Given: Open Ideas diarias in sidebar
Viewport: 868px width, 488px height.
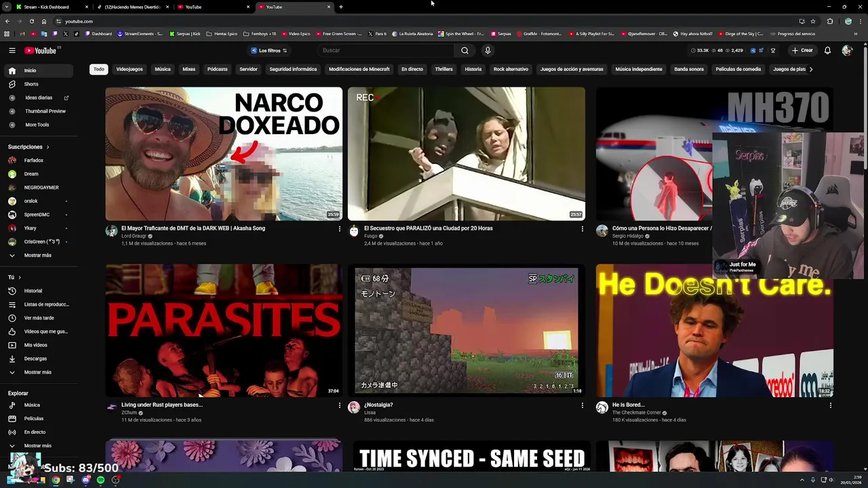Looking at the screenshot, I should (x=38, y=98).
